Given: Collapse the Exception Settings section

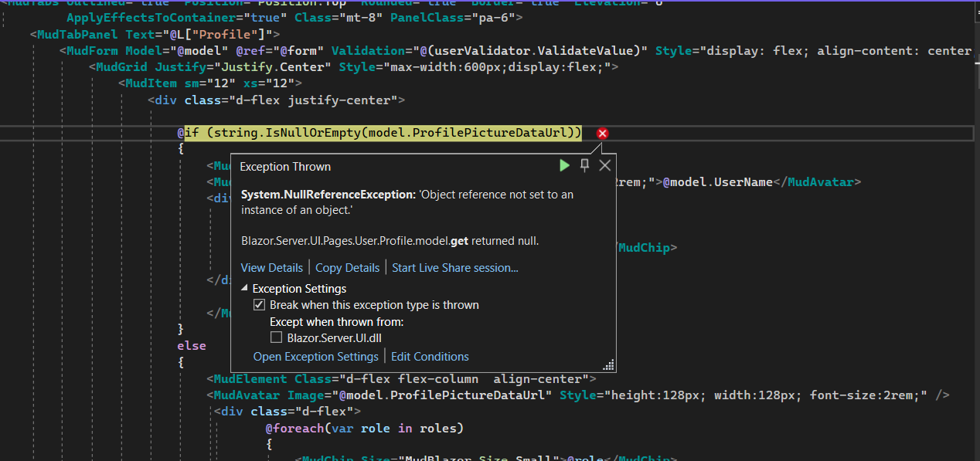Looking at the screenshot, I should [244, 287].
